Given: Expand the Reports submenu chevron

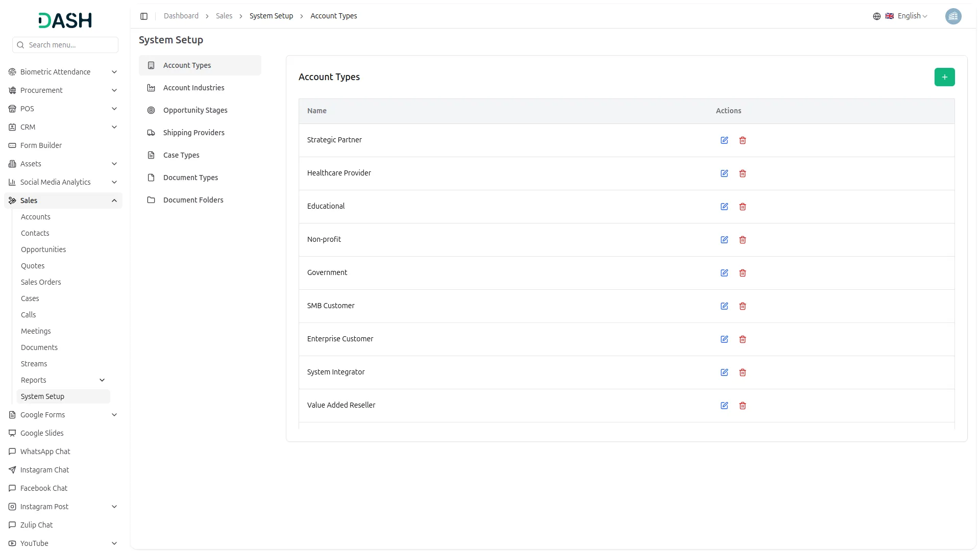Looking at the screenshot, I should pos(102,380).
